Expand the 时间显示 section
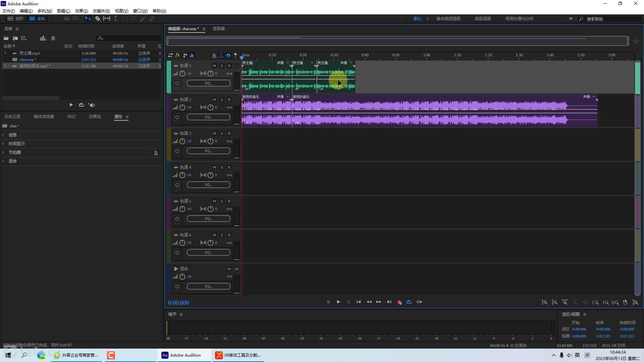The height and width of the screenshot is (362, 644). pyautogui.click(x=3, y=144)
